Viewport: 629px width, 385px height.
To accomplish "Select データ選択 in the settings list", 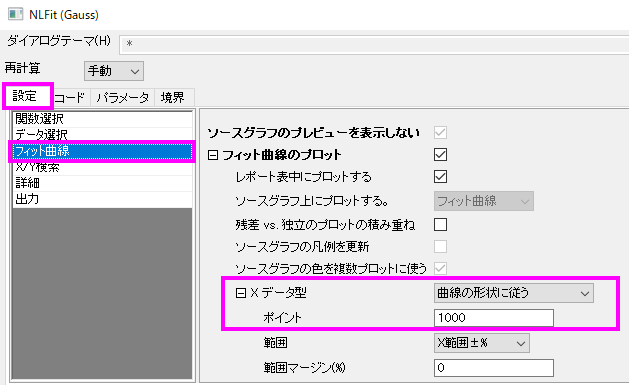I will [x=102, y=134].
